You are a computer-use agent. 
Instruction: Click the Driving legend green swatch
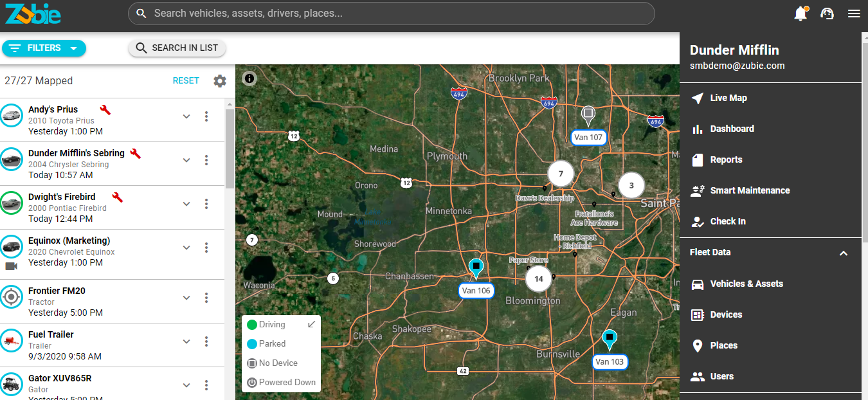(x=252, y=325)
